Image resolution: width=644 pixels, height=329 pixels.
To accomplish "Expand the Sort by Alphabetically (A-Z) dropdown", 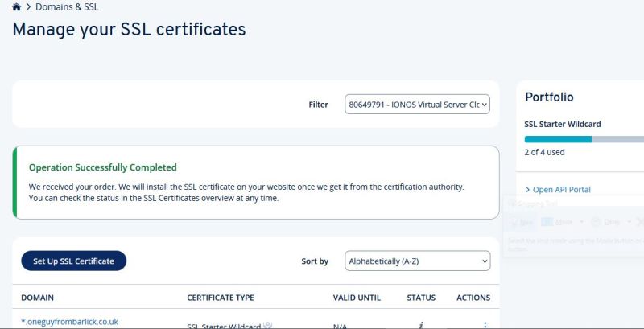I will pyautogui.click(x=417, y=261).
